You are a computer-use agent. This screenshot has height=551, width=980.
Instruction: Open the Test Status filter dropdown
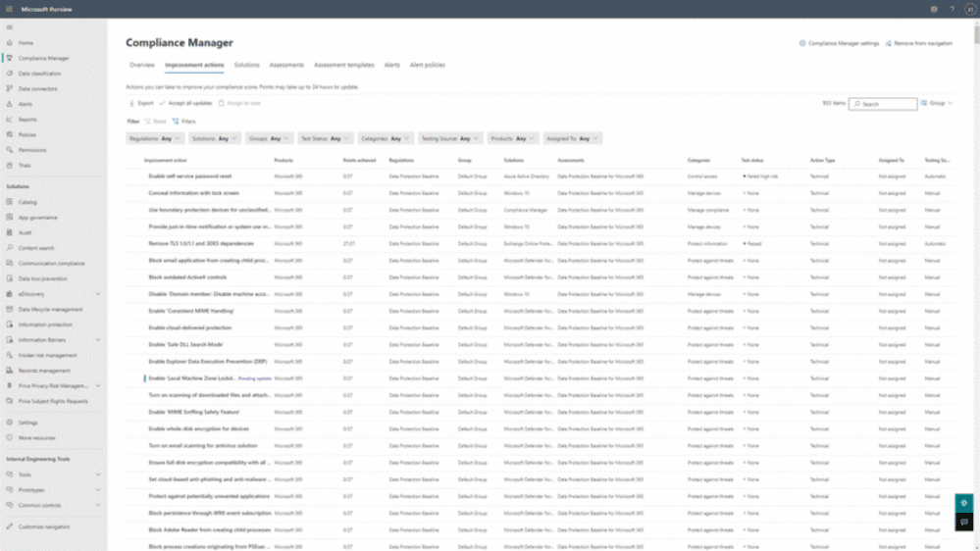pyautogui.click(x=325, y=138)
